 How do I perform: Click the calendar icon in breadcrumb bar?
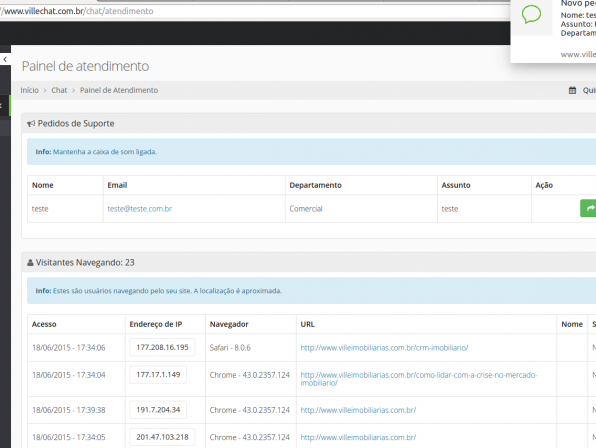click(572, 90)
